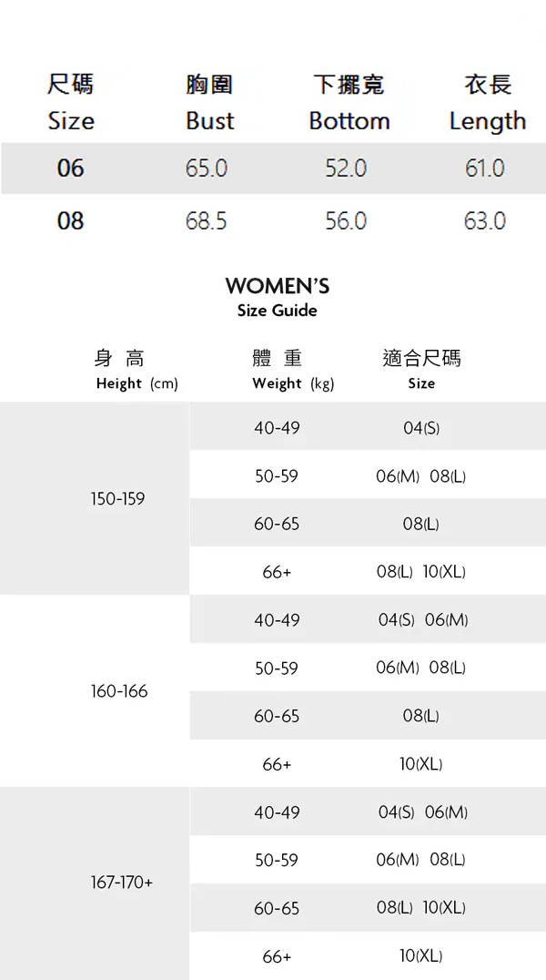Click the bottom width value 52.0
The image size is (546, 980).
346,168
